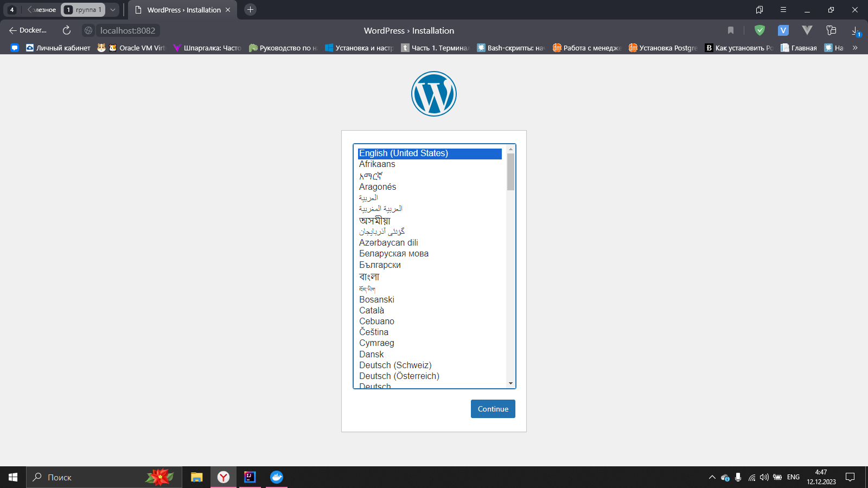Click the localhost:8082 address field
Screen dimensions: 868x488
click(128, 30)
